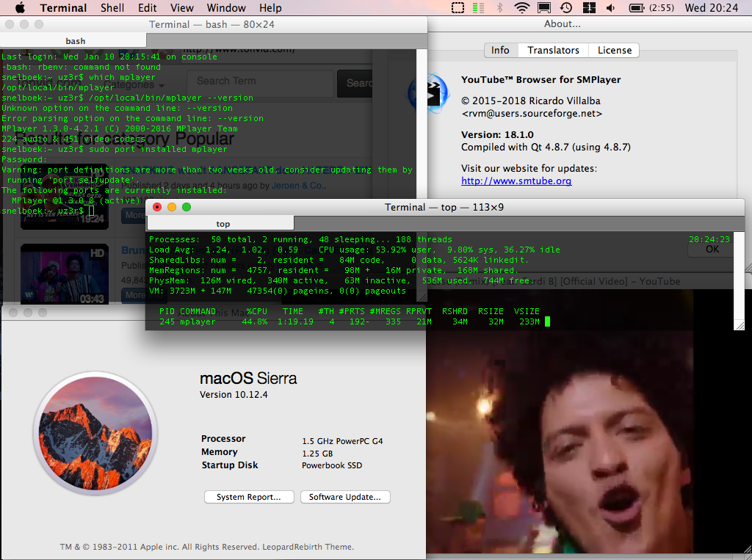The height and width of the screenshot is (560, 752).
Task: Open the Terminal application menu
Action: pyautogui.click(x=63, y=7)
